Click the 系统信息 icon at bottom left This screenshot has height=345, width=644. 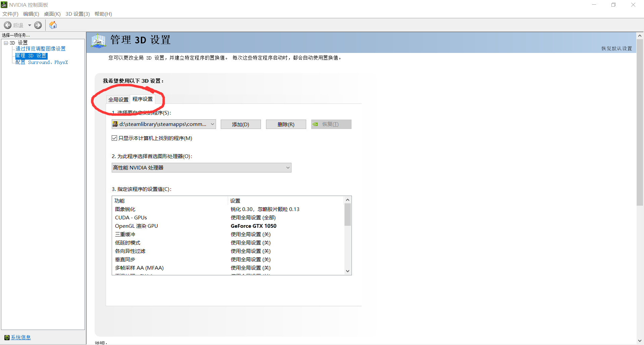pyautogui.click(x=7, y=337)
